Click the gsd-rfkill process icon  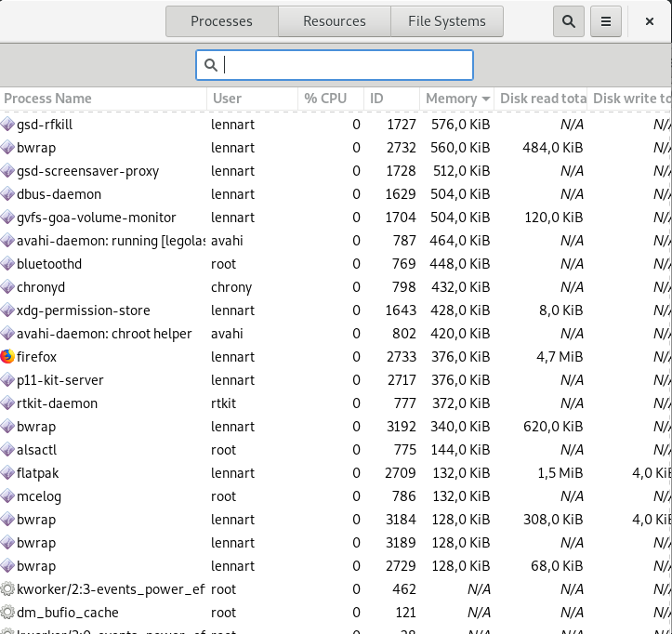7,125
